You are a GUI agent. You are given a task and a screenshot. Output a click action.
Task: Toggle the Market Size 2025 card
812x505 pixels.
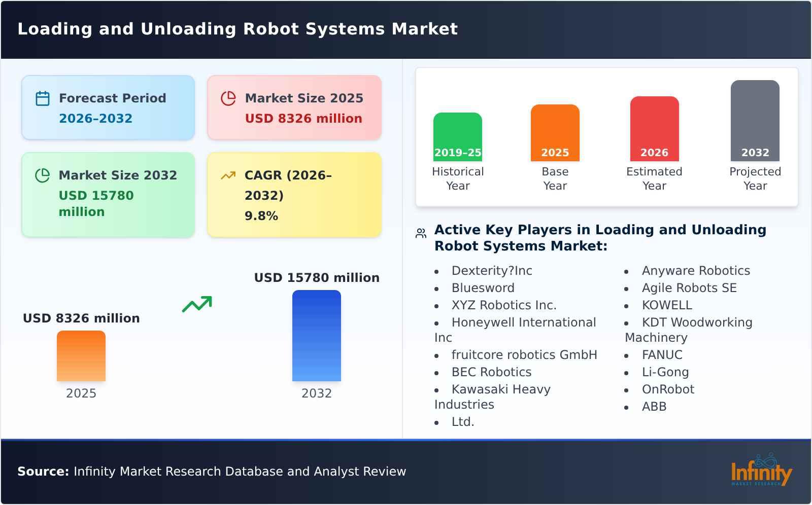click(x=293, y=107)
